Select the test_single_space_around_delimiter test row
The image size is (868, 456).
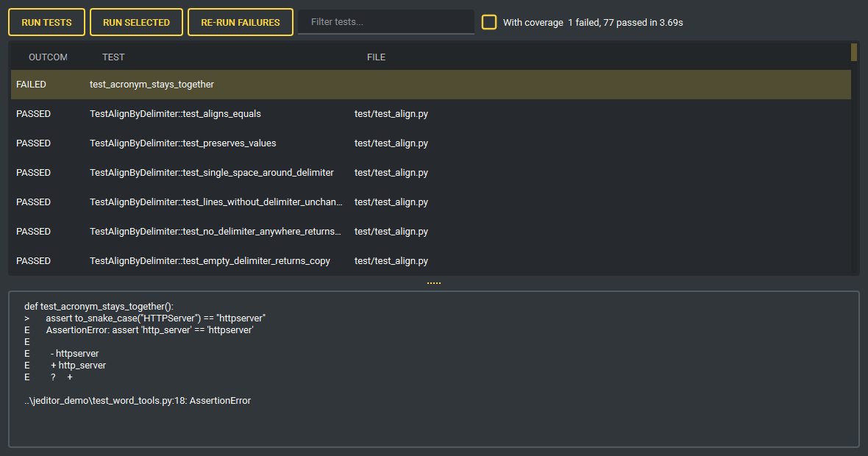[x=430, y=173]
